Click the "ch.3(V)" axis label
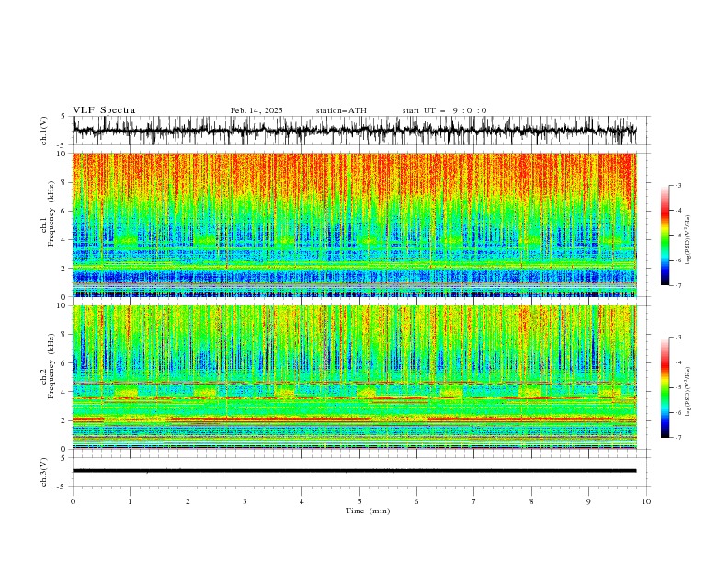The image size is (728, 563). 44,472
